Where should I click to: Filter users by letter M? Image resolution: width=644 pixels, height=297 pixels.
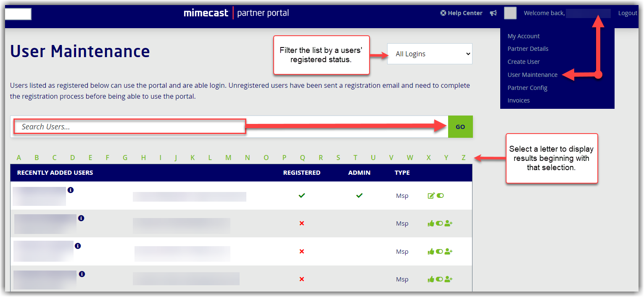228,158
